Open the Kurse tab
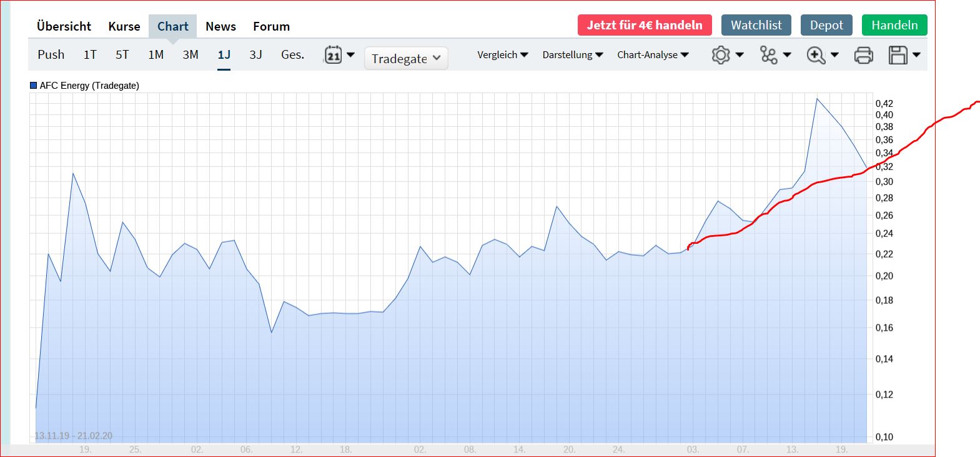980x457 pixels. [x=124, y=26]
